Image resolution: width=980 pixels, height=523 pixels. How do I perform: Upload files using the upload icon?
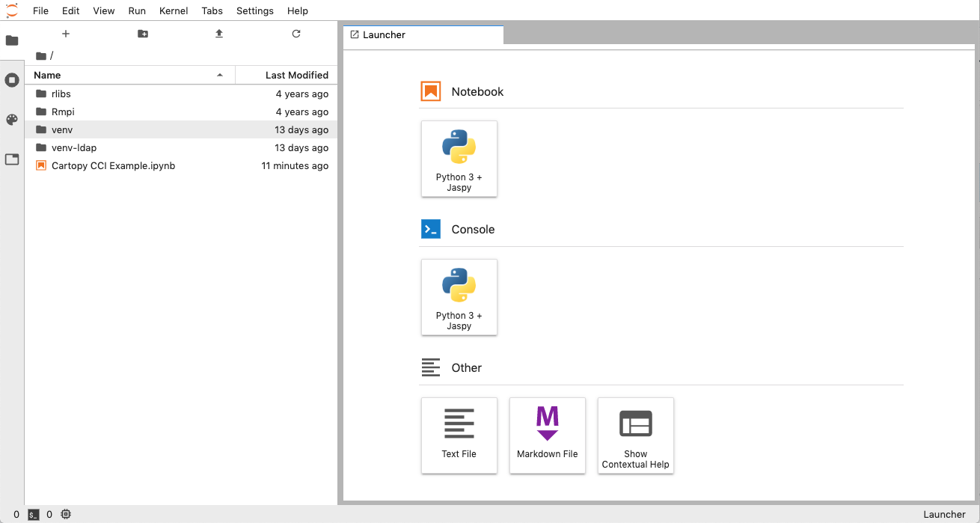point(218,34)
